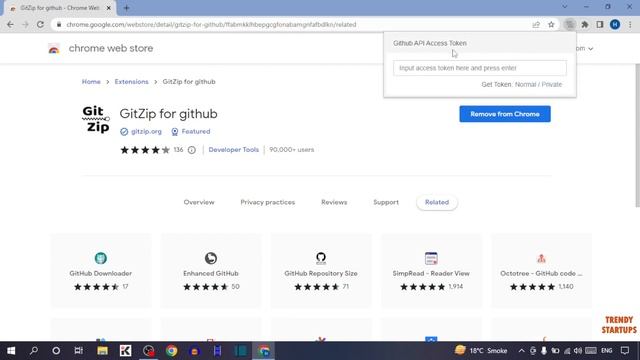
Task: Open Octotree - GitHub code extension card
Action: [x=541, y=271]
